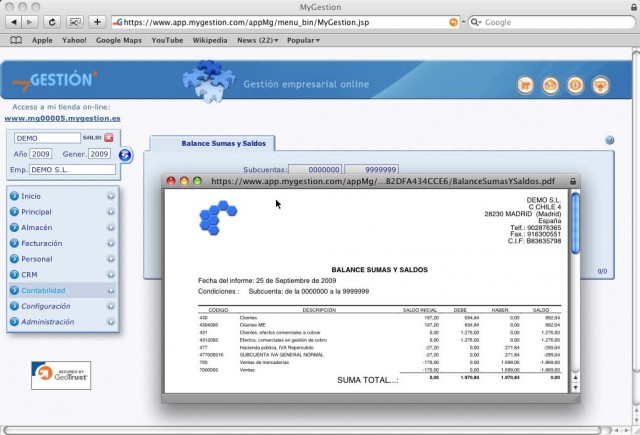640x435 pixels.
Task: Open the bookmarks book icon
Action: [16, 40]
